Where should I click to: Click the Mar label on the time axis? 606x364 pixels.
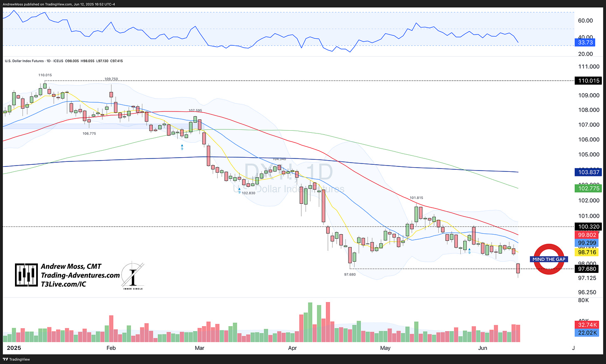click(x=199, y=348)
